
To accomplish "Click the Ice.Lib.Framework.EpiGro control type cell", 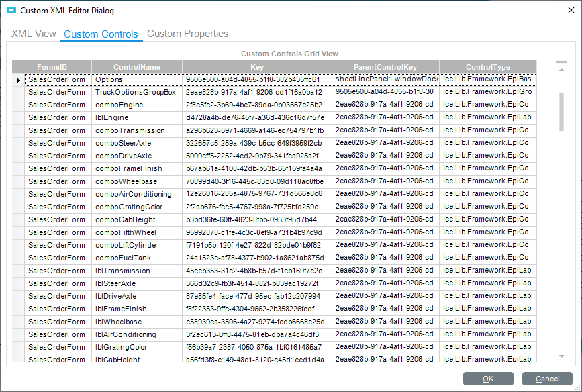I will pyautogui.click(x=488, y=92).
